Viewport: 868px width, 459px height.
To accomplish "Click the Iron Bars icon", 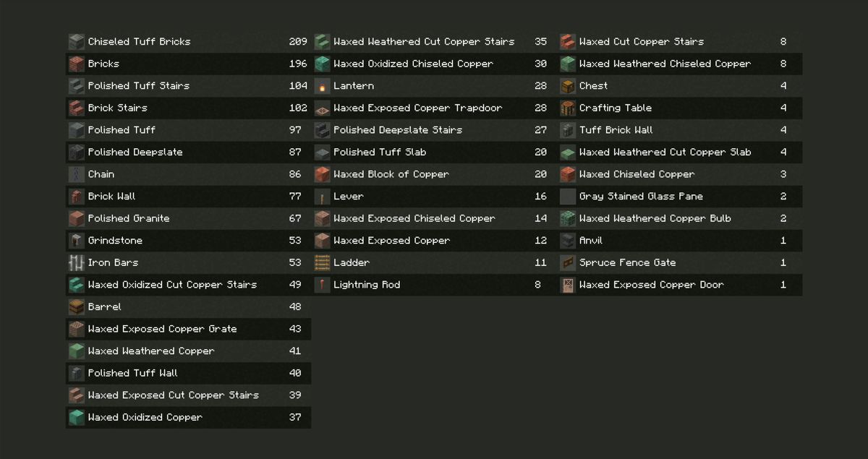I will (x=77, y=263).
